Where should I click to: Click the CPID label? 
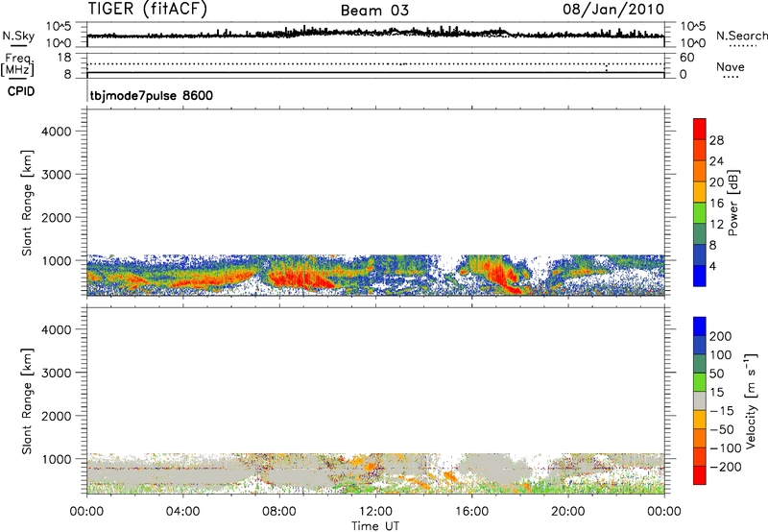(21, 91)
